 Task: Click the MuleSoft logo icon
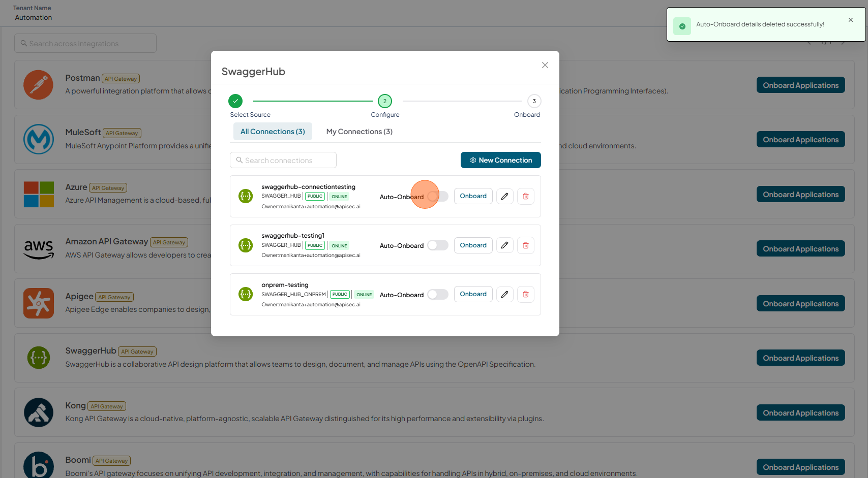39,139
